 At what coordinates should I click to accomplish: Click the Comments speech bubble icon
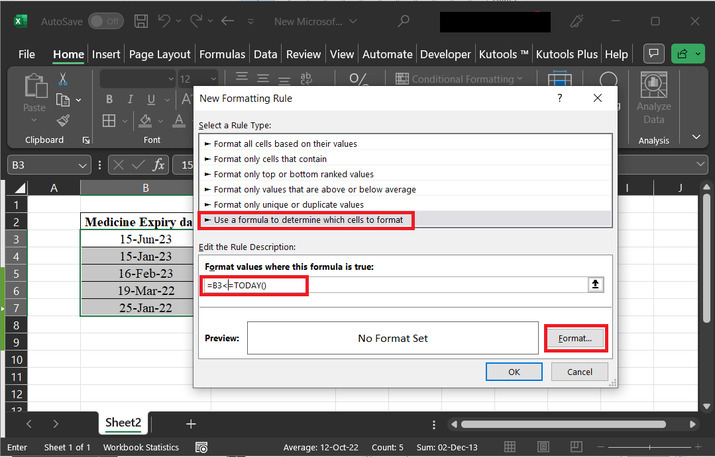653,54
